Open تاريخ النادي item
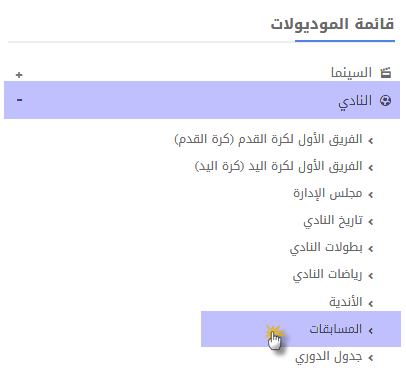 point(333,221)
